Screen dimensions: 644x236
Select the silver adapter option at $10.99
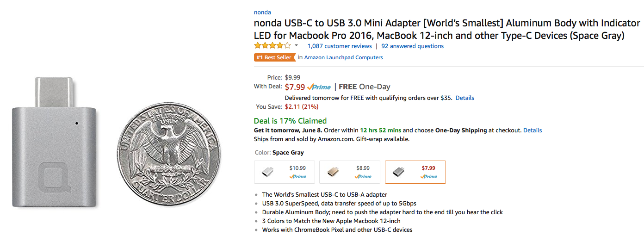point(285,172)
